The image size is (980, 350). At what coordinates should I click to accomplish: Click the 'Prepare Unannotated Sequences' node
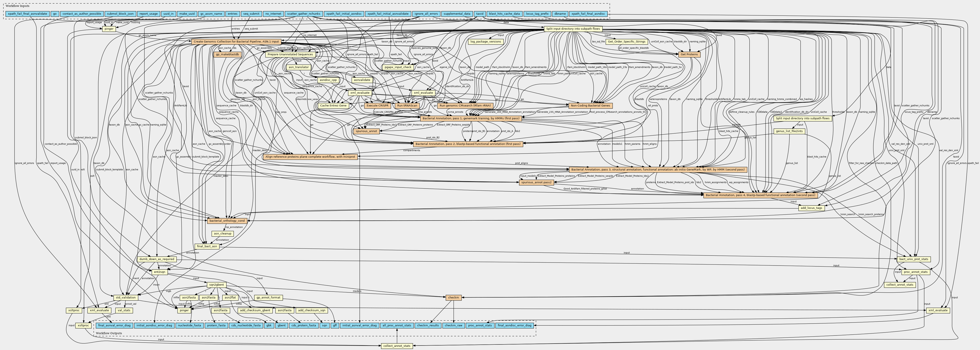pyautogui.click(x=290, y=54)
